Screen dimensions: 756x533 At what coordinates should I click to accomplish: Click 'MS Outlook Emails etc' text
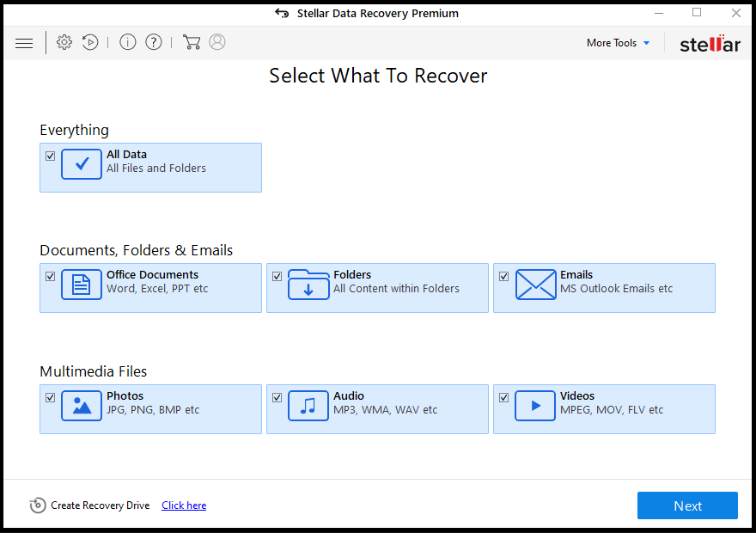(616, 289)
